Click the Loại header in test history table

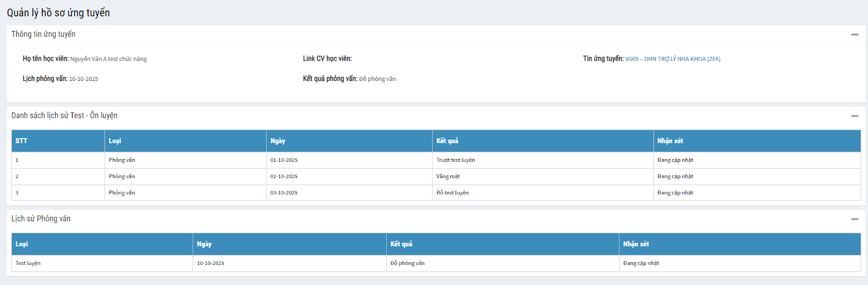click(x=115, y=141)
